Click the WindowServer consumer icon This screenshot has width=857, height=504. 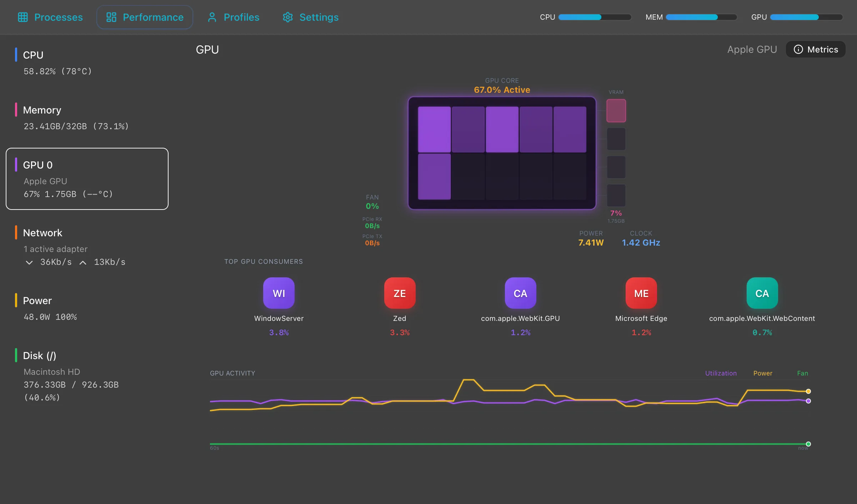click(279, 293)
